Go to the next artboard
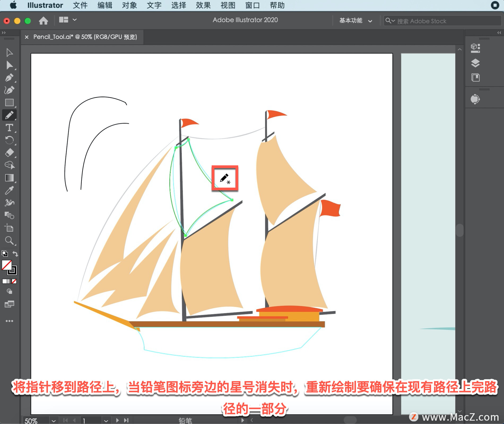Image resolution: width=504 pixels, height=424 pixels. (117, 420)
